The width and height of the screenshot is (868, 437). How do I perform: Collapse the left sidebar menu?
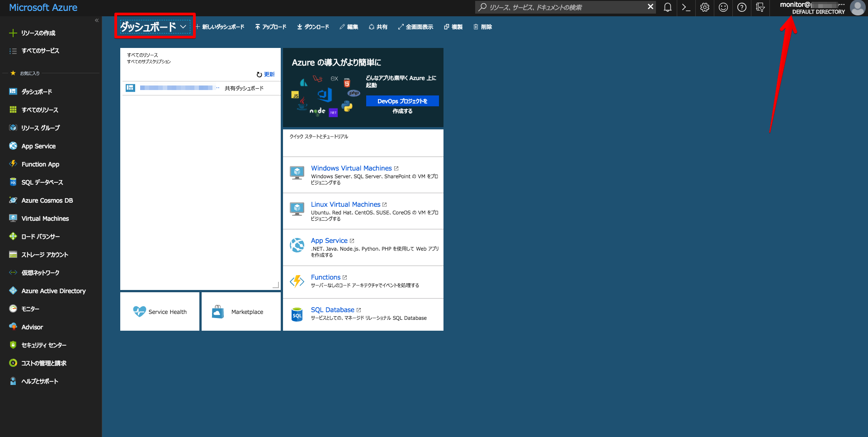(x=97, y=20)
